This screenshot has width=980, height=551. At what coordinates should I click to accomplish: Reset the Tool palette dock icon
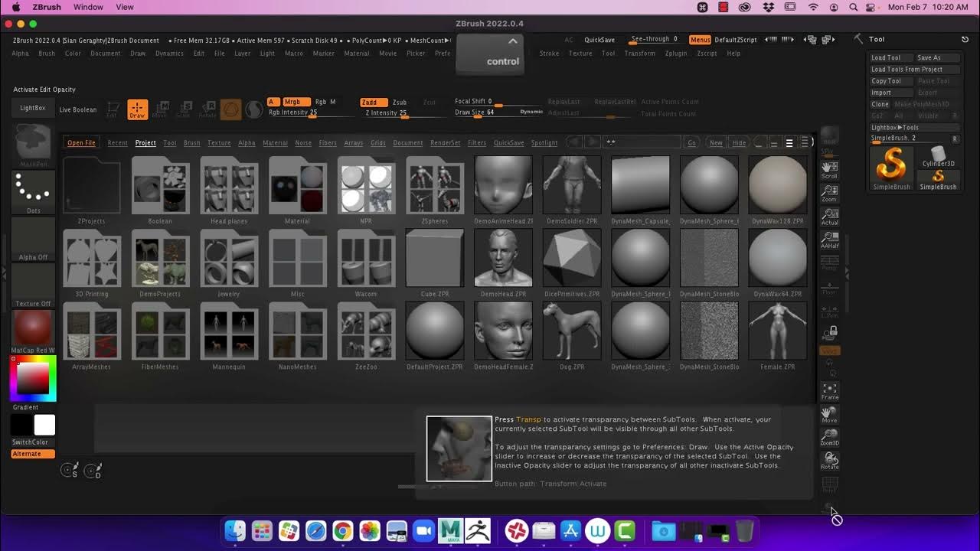(x=965, y=39)
